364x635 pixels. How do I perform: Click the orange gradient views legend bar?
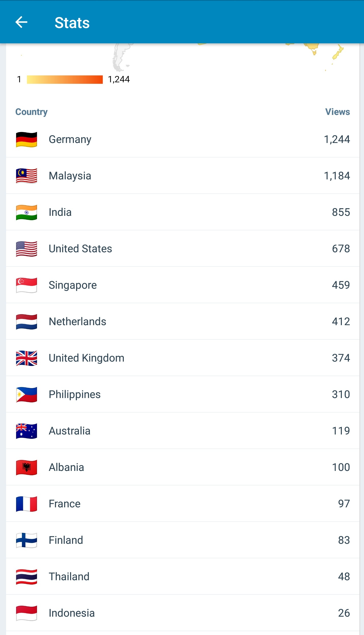click(65, 80)
